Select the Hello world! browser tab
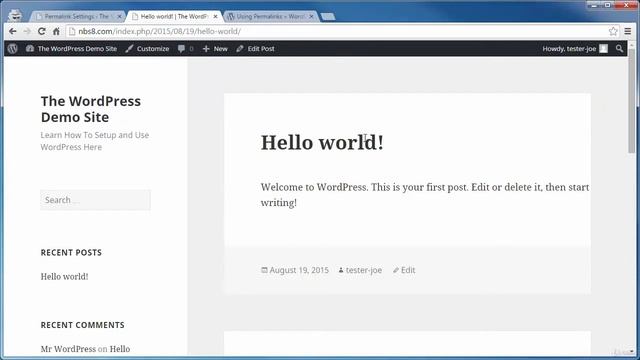The height and width of the screenshot is (360, 640). [174, 16]
